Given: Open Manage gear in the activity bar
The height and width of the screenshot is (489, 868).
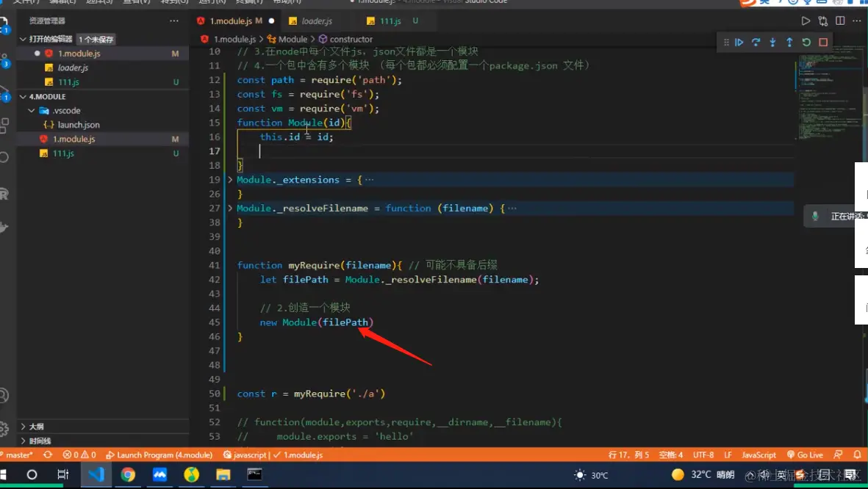Looking at the screenshot, I should pos(4,429).
